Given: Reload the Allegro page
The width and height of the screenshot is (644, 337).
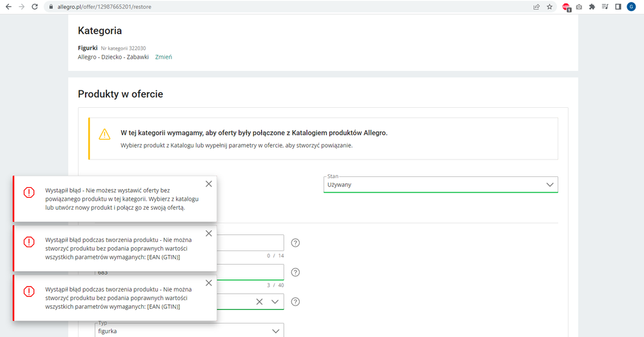Looking at the screenshot, I should pos(35,6).
